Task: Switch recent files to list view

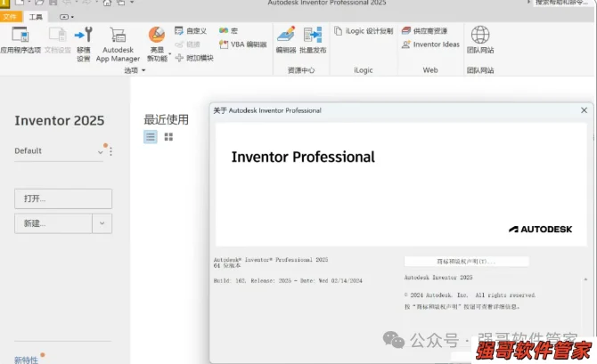Action: point(151,136)
